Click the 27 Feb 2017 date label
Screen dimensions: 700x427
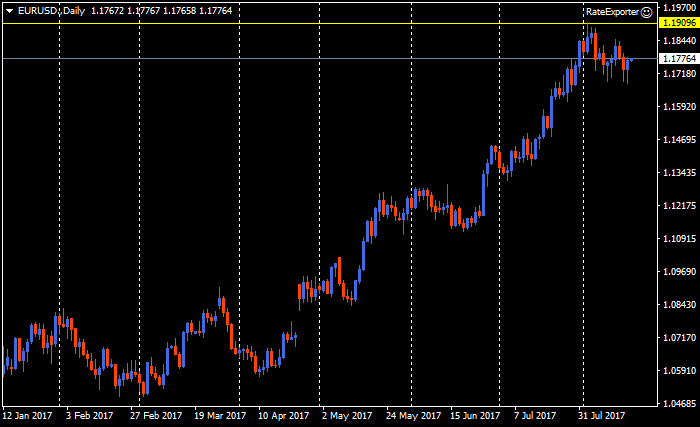point(156,416)
